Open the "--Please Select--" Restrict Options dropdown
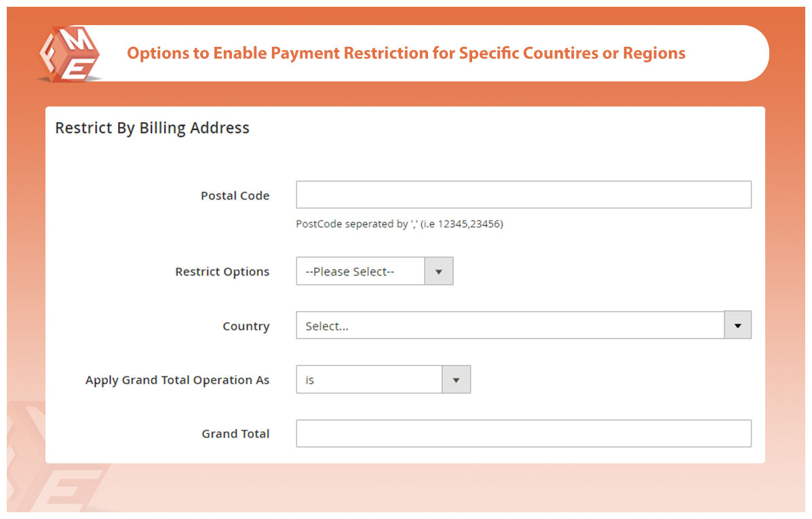 pos(360,271)
